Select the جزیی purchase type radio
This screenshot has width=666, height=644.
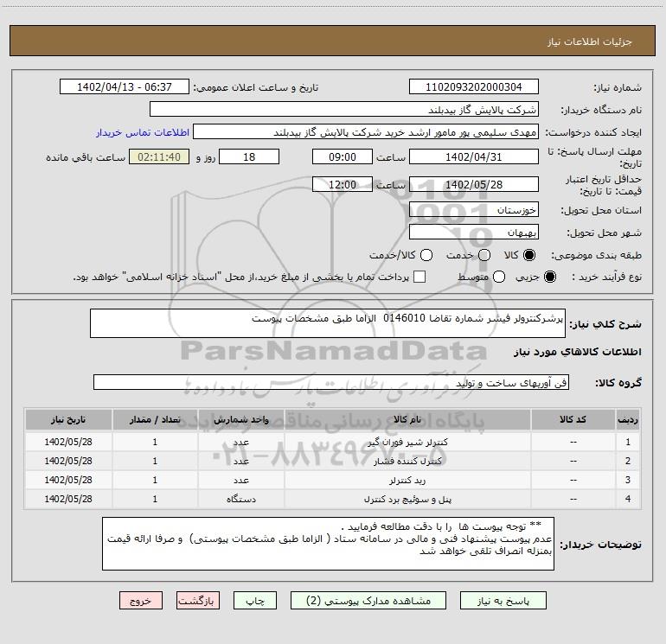click(550, 277)
